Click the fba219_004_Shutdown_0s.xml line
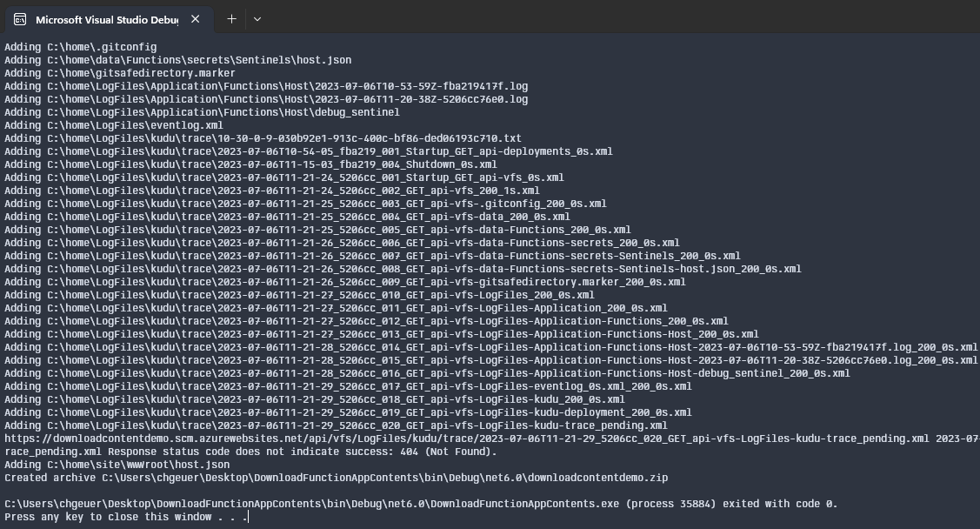 (250, 165)
